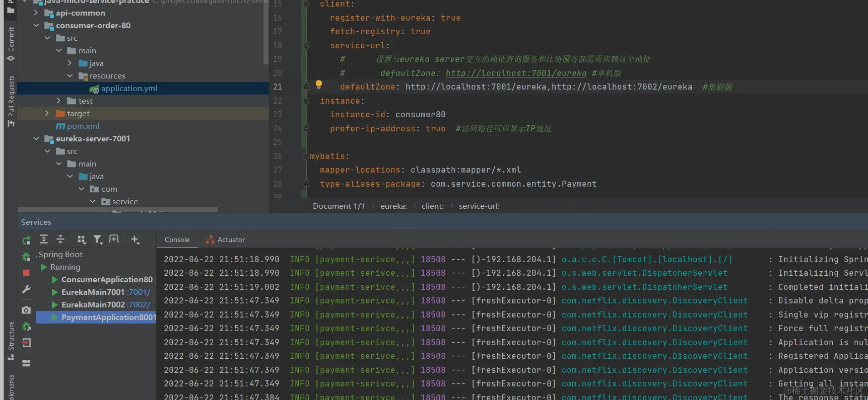Expand the api-common module
Image resolution: width=868 pixels, height=400 pixels.
pos(36,13)
